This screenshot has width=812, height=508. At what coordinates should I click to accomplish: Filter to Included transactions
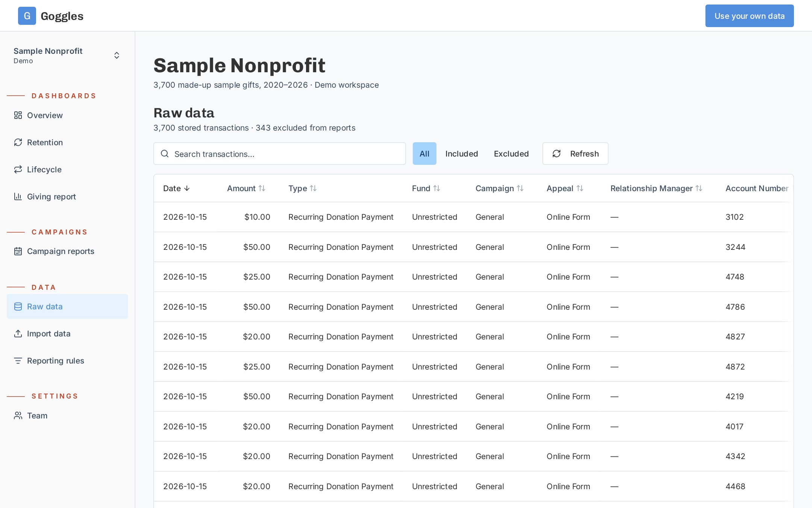click(x=462, y=154)
